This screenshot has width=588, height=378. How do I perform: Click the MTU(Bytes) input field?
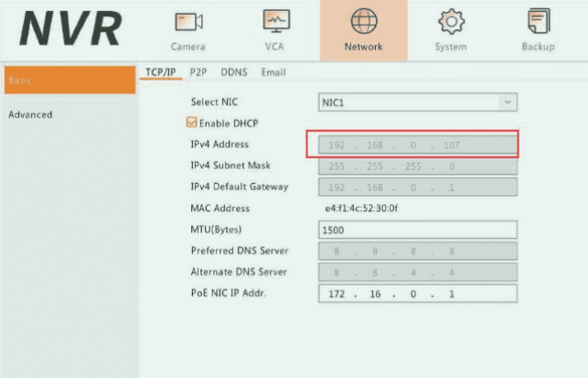(x=416, y=230)
